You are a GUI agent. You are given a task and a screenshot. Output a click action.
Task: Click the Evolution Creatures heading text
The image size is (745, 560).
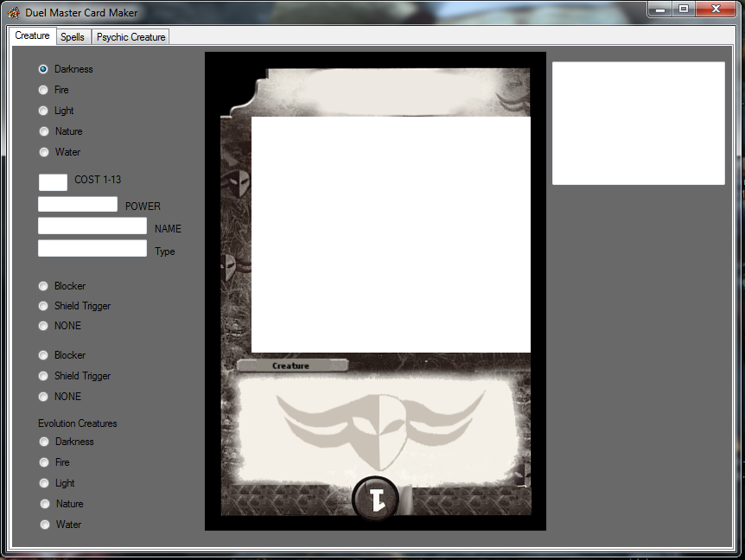point(78,423)
